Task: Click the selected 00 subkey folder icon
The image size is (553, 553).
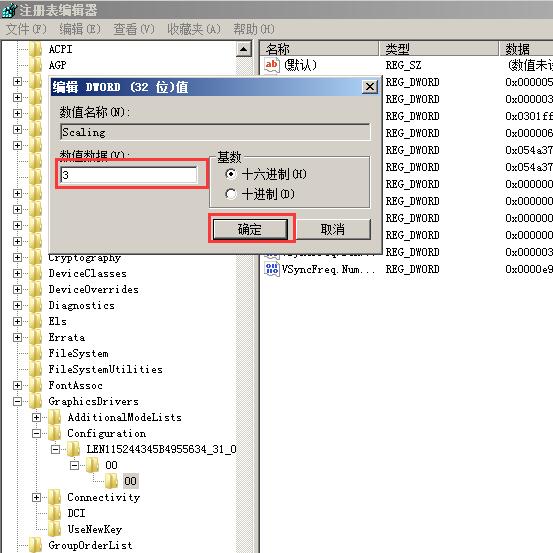Action: 111,481
